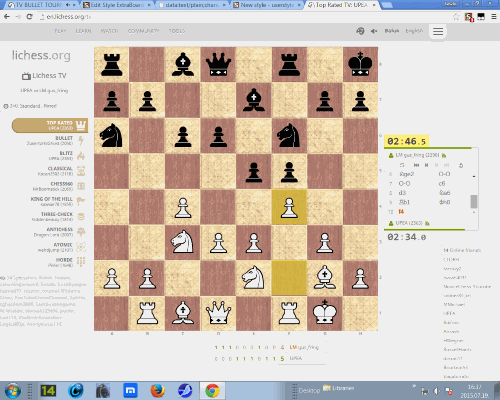Flip the board with the flip icon

tap(402, 165)
